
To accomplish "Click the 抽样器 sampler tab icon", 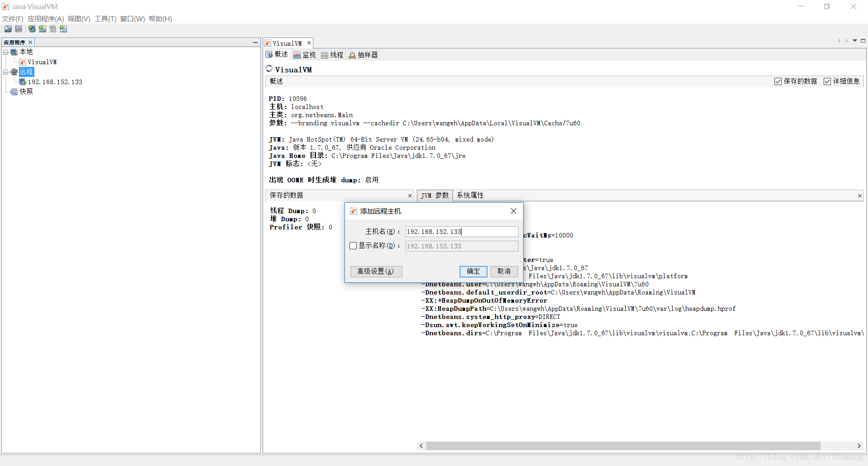I will [352, 55].
